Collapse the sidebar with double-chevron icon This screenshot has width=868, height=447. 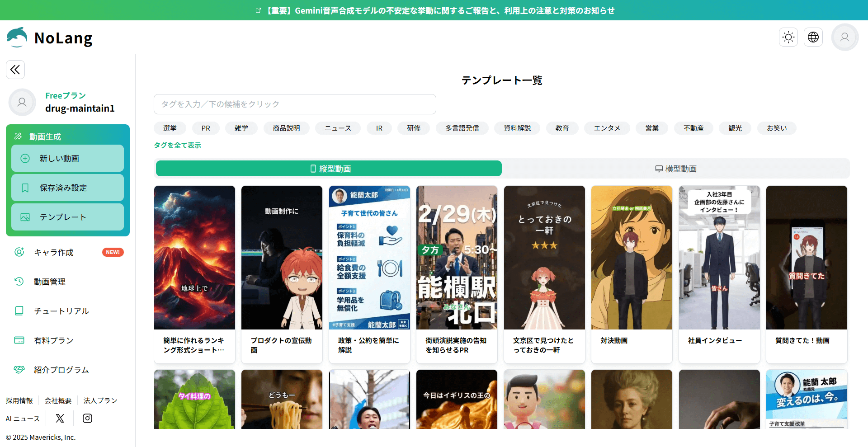[x=15, y=70]
